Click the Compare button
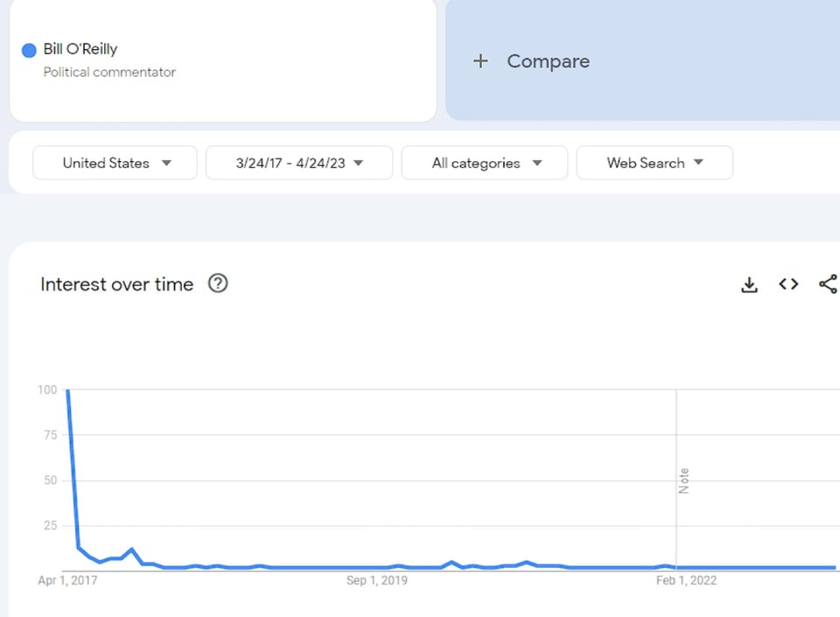The image size is (840, 617). pos(548,61)
